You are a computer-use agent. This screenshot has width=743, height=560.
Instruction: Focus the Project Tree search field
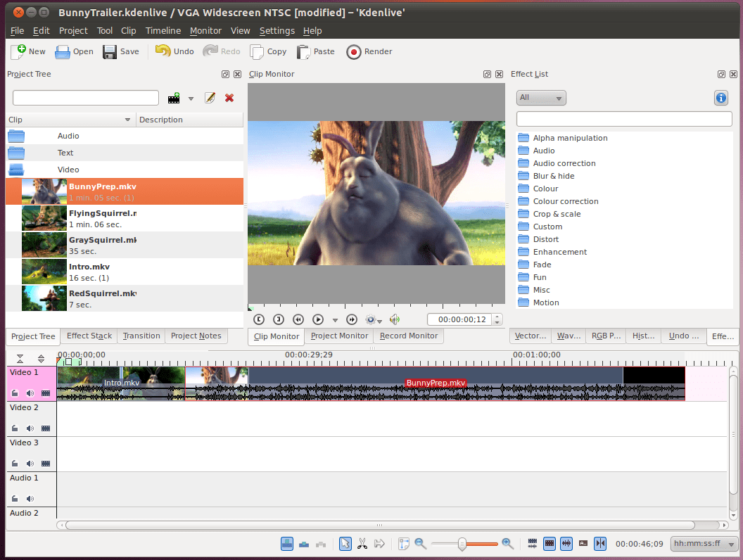[x=86, y=98]
